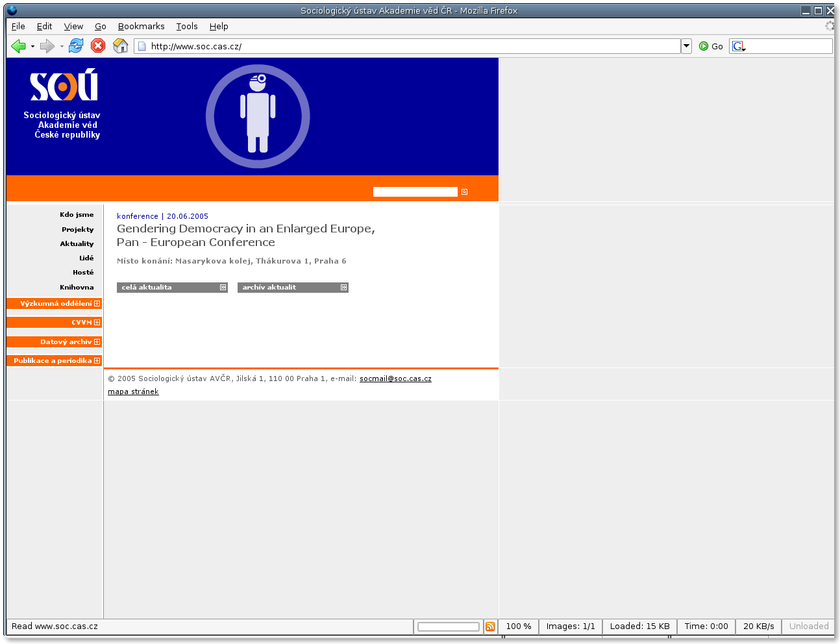Expand the Výzkumná oddělení section
840x644 pixels.
(97, 303)
